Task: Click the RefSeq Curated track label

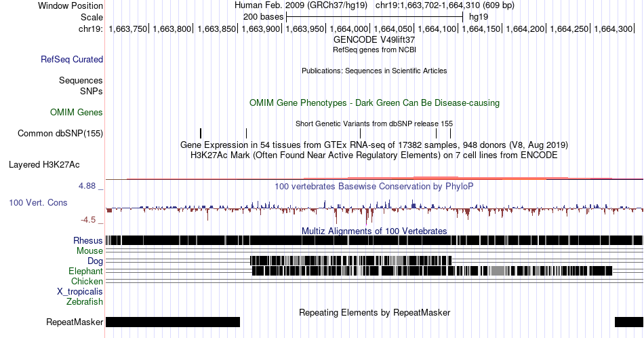Action: coord(71,59)
